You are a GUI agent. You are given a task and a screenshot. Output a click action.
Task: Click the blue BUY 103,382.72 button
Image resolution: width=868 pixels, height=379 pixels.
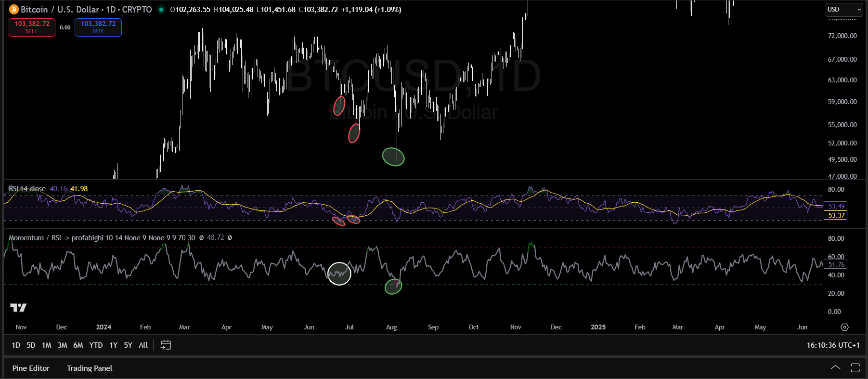point(98,27)
